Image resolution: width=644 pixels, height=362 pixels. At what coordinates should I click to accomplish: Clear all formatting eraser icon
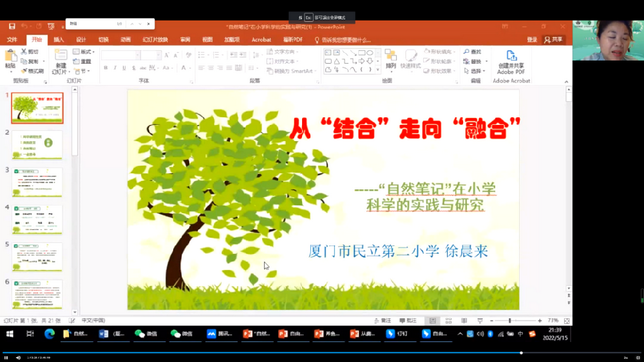coord(189,55)
